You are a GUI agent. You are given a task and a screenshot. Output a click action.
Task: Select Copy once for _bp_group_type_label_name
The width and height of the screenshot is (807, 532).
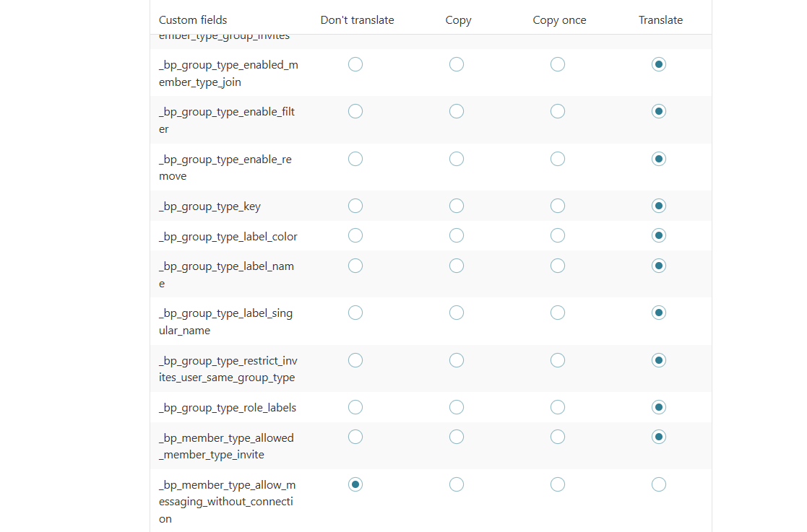pyautogui.click(x=558, y=266)
